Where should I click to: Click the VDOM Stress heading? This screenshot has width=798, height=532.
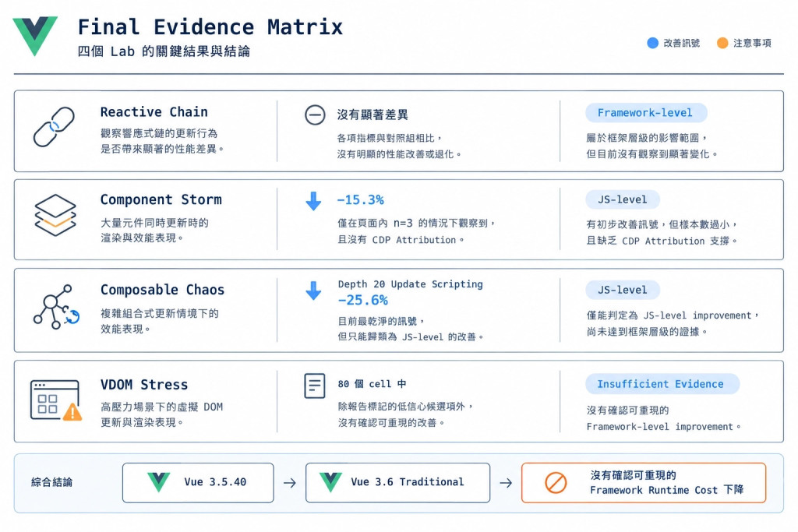point(144,385)
